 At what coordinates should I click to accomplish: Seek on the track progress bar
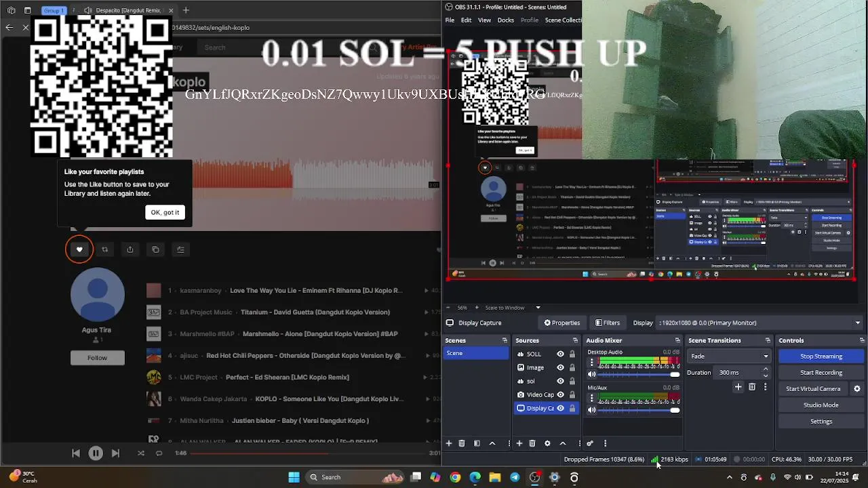[309, 453]
